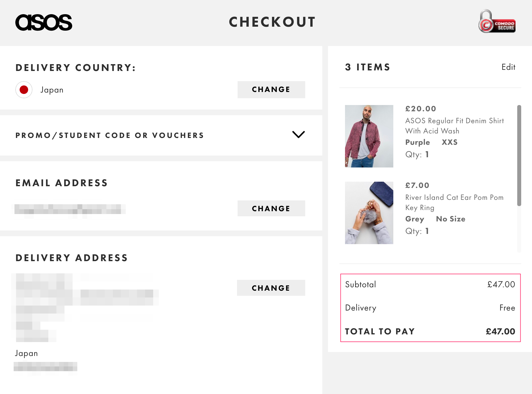532x394 pixels.
Task: Edit the 3 items in the bag
Action: coord(508,67)
